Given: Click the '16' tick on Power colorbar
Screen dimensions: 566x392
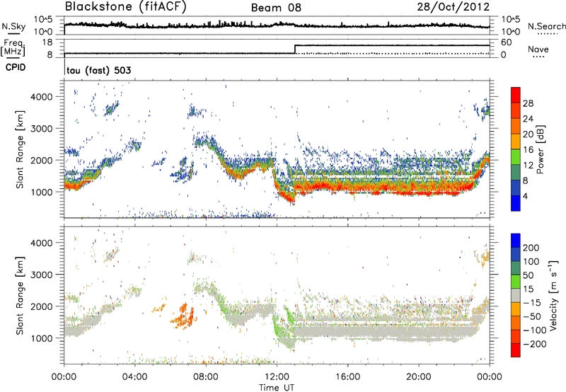Looking at the screenshot, I should pos(528,150).
